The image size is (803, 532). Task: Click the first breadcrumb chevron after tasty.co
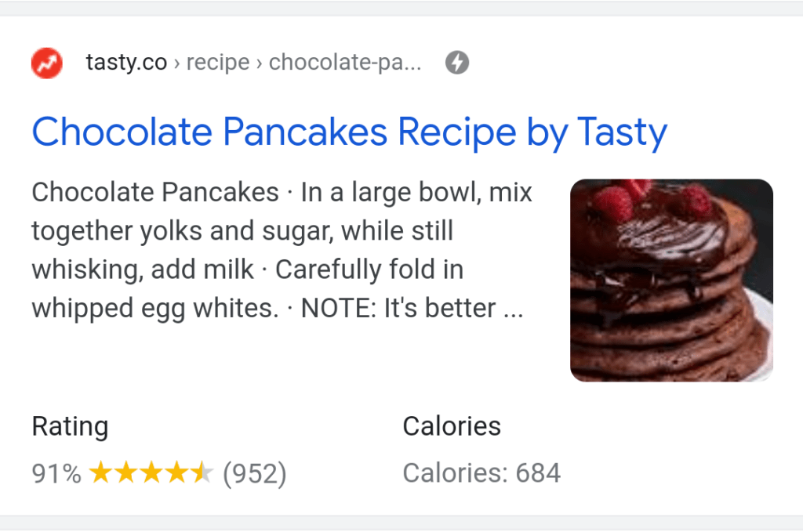(177, 63)
